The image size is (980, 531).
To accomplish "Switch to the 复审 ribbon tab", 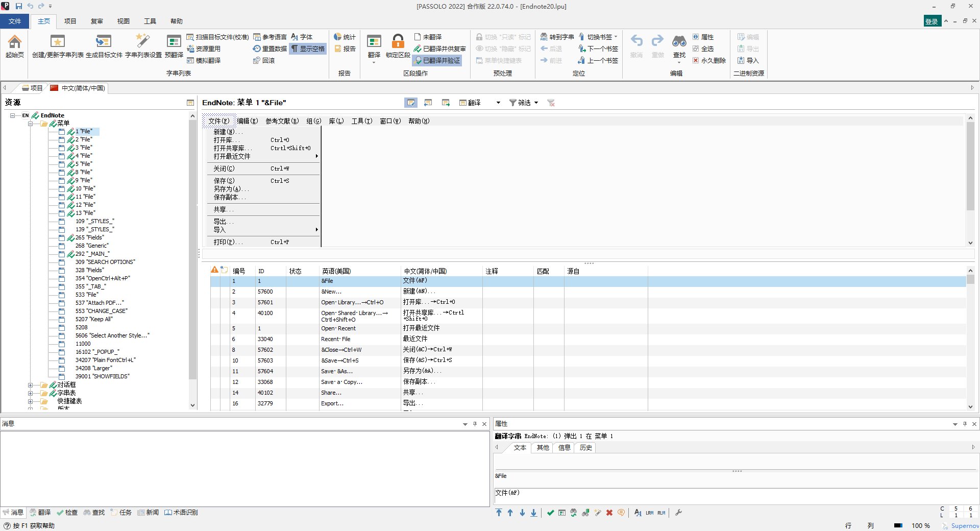I will [96, 21].
